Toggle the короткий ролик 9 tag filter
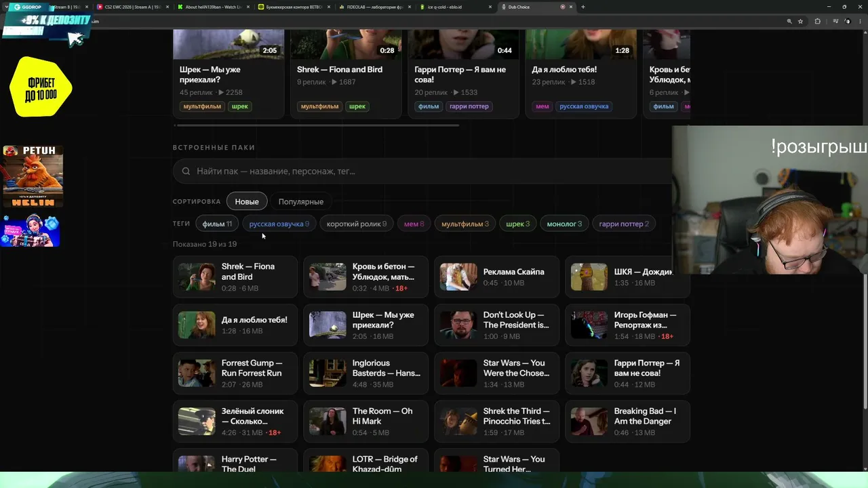The height and width of the screenshot is (488, 868). 356,224
